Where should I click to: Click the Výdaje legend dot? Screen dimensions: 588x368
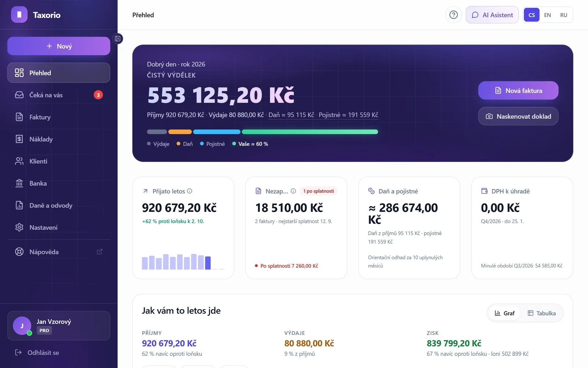[149, 144]
